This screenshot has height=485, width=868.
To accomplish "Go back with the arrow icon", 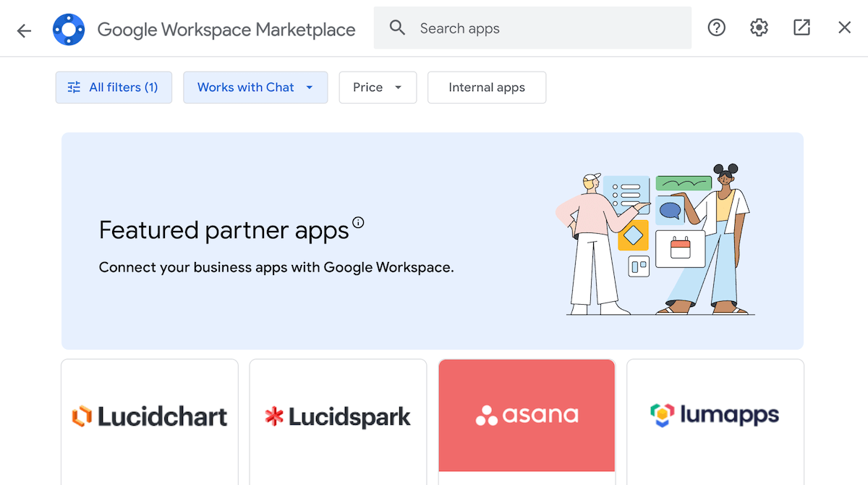I will (x=25, y=30).
